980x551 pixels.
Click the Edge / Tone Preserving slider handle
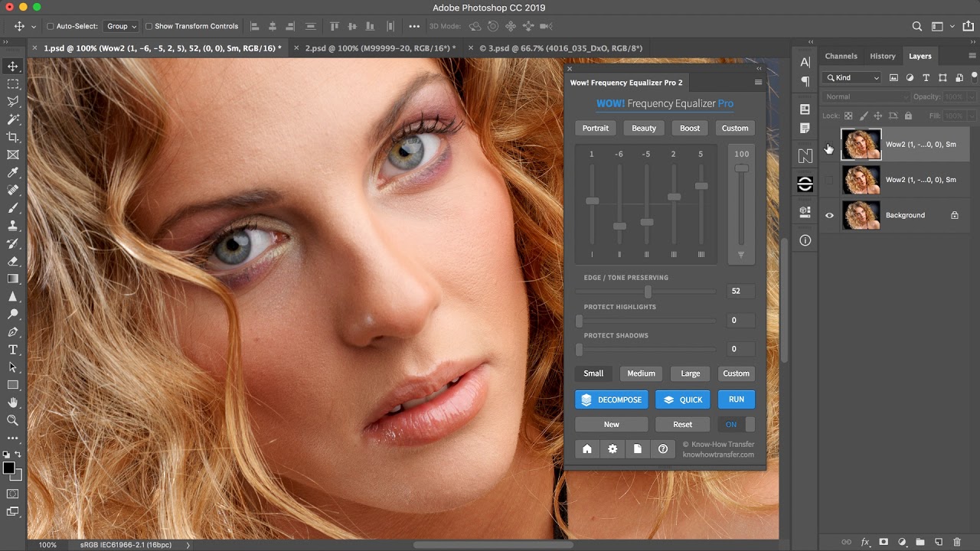pos(648,292)
